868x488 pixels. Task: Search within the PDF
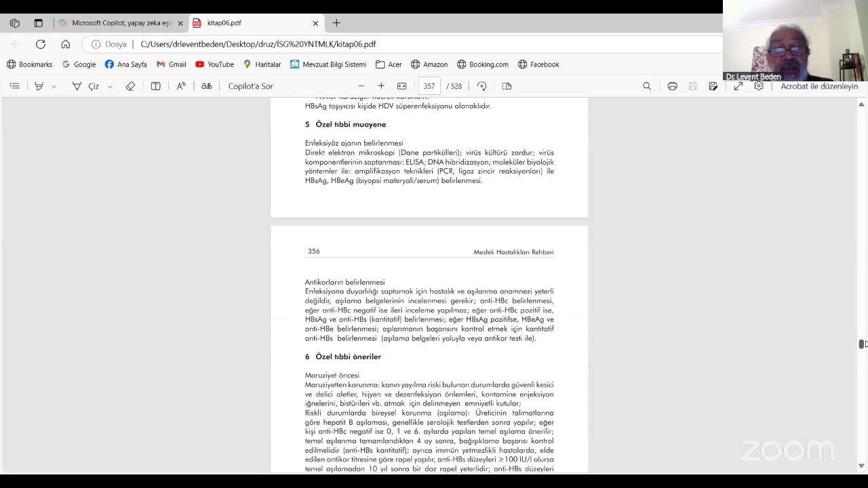647,86
